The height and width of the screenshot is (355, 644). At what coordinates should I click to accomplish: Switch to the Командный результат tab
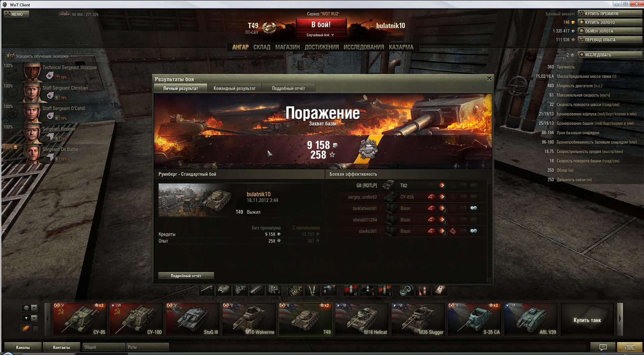click(234, 88)
